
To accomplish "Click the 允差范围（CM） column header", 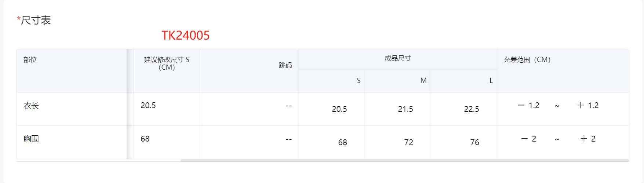I will [x=527, y=60].
